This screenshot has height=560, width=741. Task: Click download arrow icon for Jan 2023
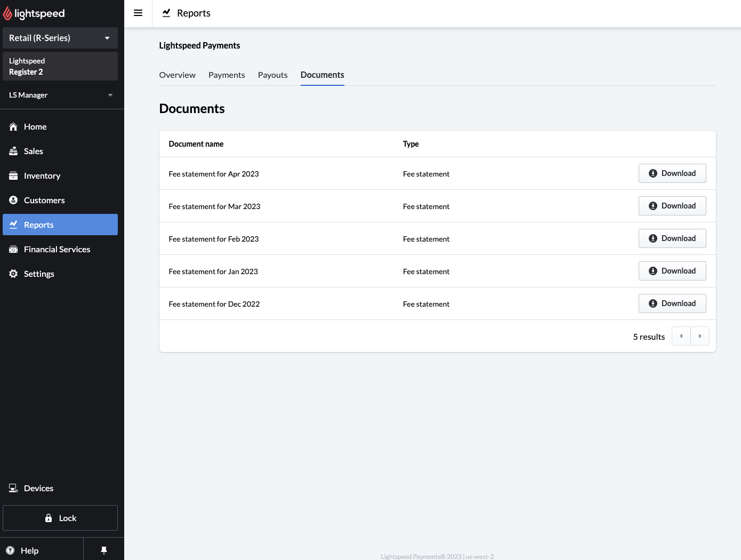pyautogui.click(x=653, y=271)
